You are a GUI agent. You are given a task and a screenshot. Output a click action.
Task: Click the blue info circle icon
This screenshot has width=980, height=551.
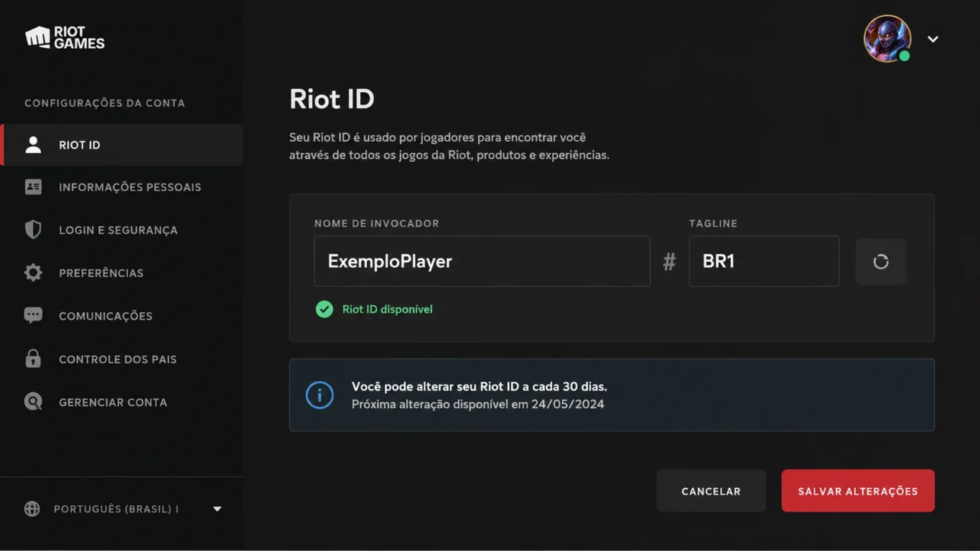(x=319, y=395)
